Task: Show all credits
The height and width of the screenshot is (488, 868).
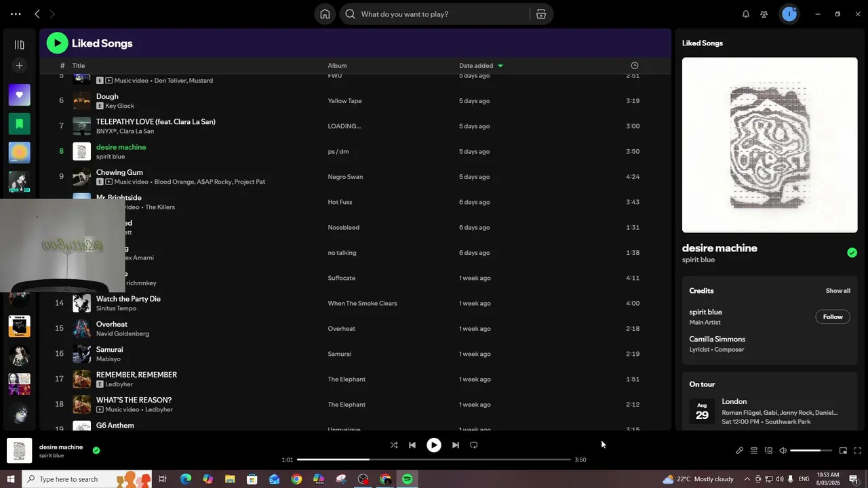Action: pos(837,291)
